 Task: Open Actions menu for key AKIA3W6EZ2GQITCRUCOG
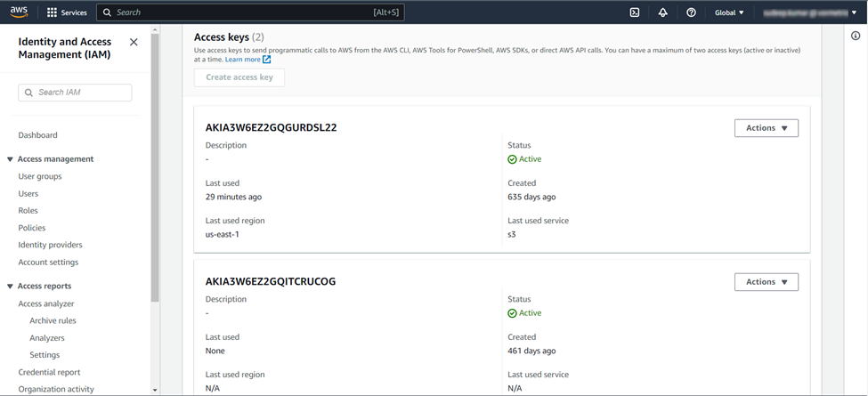point(767,282)
